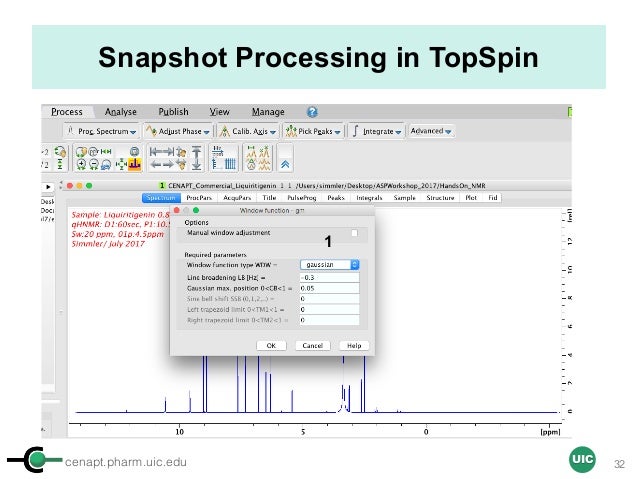Switch to the PulseProg tab
The image size is (638, 479).
point(302,198)
